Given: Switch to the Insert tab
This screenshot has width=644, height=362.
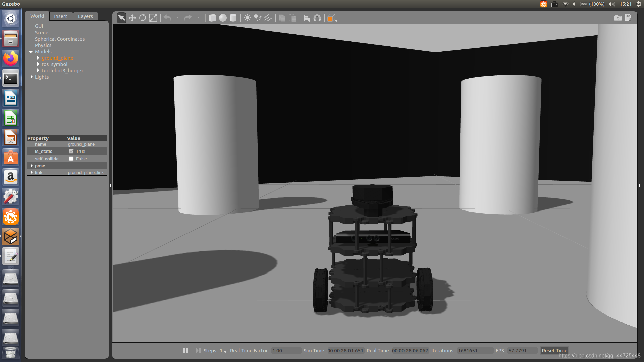Looking at the screenshot, I should [60, 16].
